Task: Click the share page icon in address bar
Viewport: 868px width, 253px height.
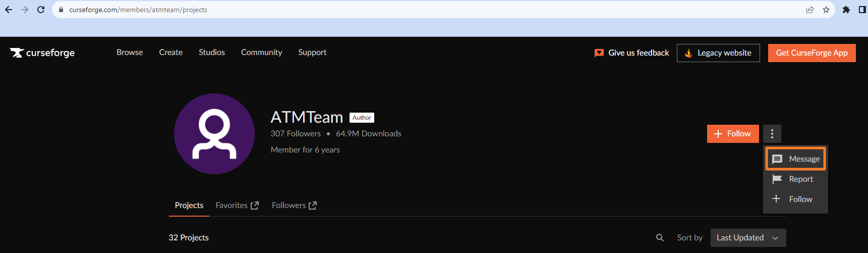Action: point(810,10)
